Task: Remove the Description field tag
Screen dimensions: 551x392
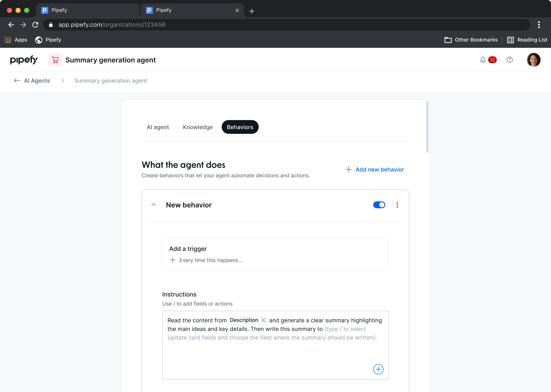Action: click(263, 320)
